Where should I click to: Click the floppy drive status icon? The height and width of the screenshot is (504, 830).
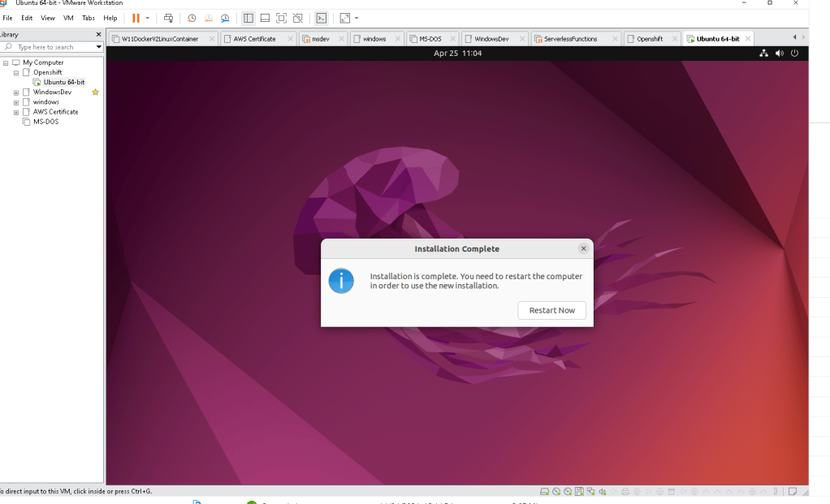[x=579, y=491]
